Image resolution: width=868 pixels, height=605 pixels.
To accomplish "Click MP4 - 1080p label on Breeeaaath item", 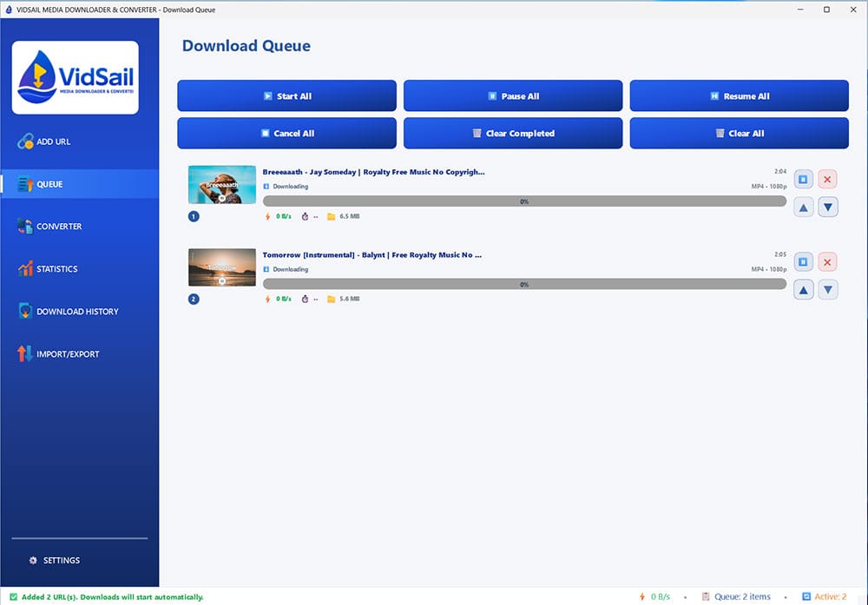I will pos(769,187).
